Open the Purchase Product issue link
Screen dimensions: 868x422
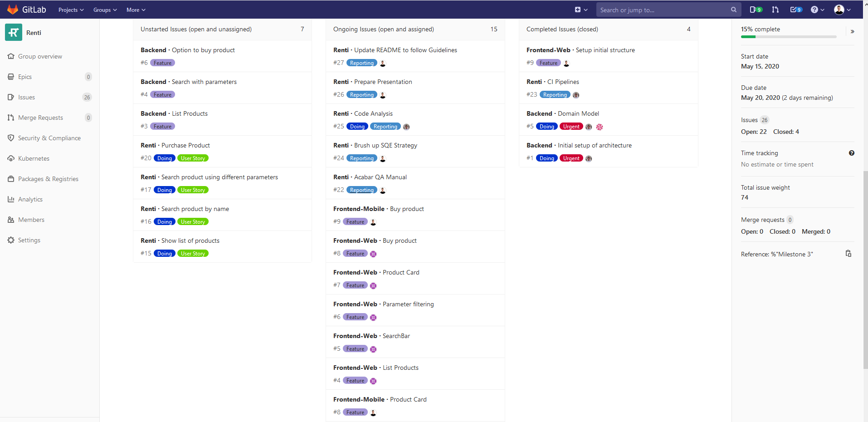(185, 145)
